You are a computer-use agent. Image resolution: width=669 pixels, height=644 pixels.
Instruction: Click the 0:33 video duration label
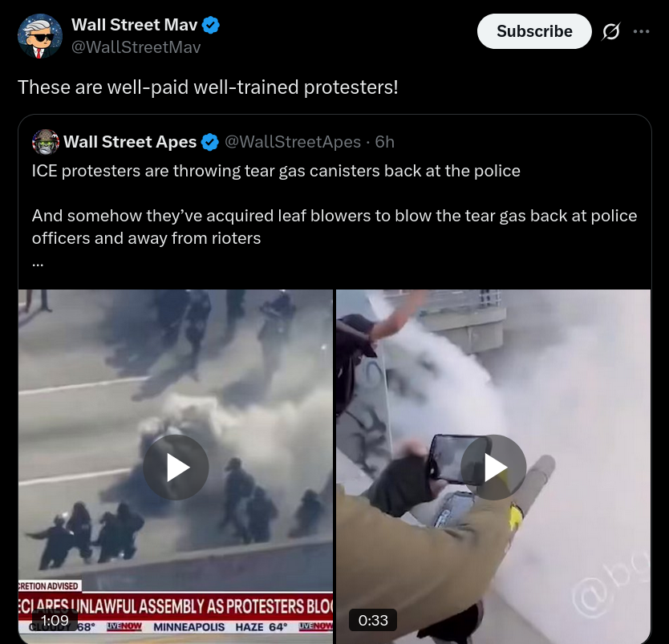tap(373, 620)
